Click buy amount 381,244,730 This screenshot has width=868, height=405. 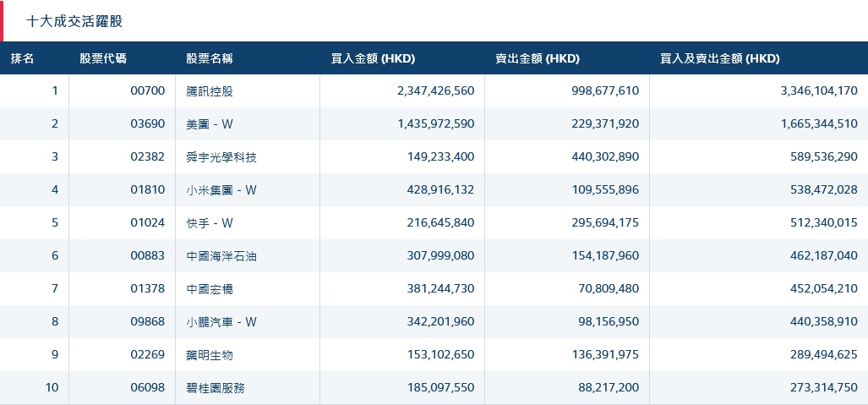coord(440,288)
